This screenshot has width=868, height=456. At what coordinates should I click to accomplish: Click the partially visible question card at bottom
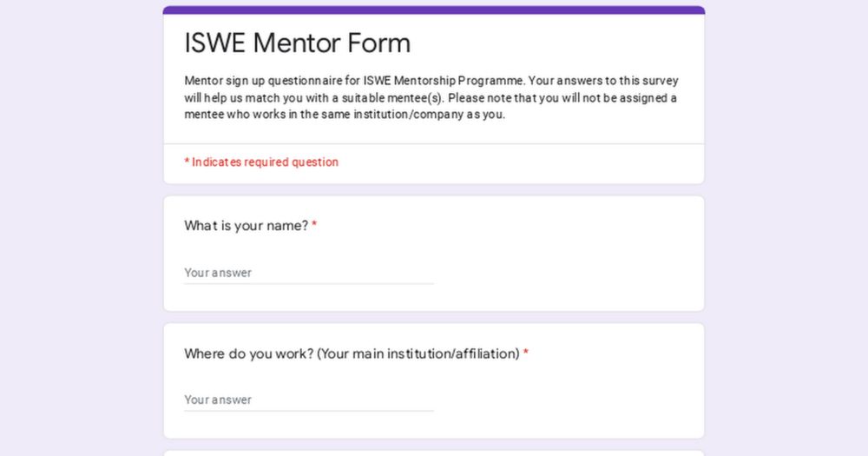(x=434, y=453)
